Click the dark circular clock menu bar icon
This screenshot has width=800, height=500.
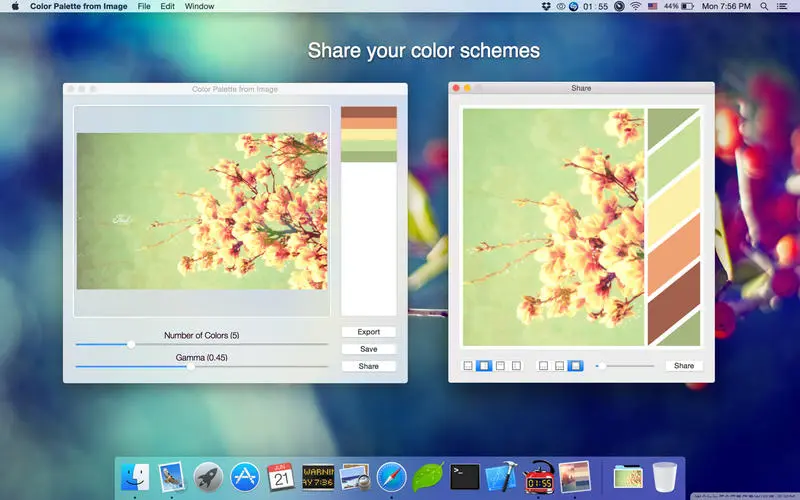(x=619, y=6)
